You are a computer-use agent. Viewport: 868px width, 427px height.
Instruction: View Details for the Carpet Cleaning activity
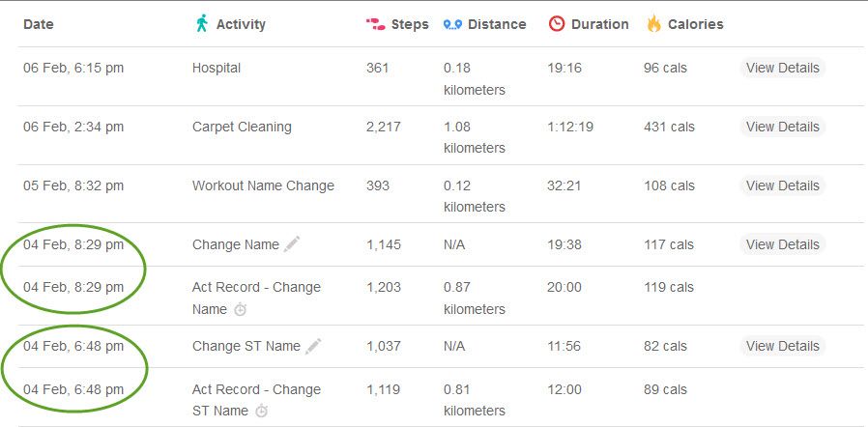pyautogui.click(x=782, y=127)
